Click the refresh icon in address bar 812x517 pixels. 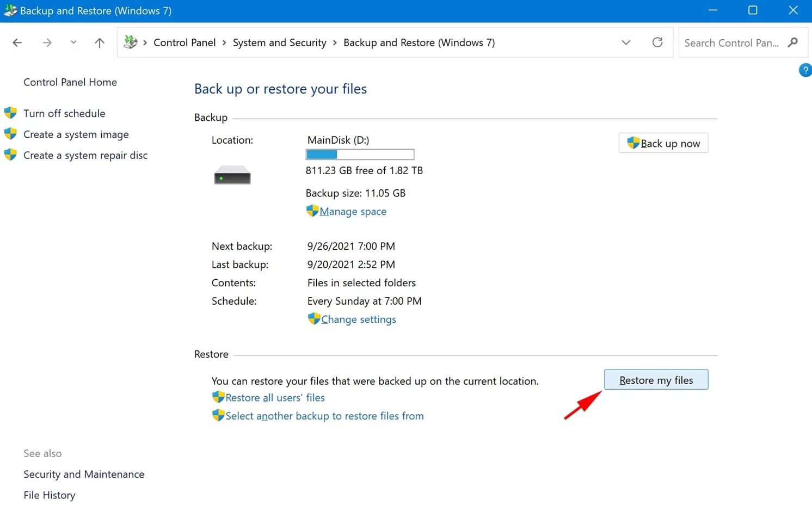[657, 42]
